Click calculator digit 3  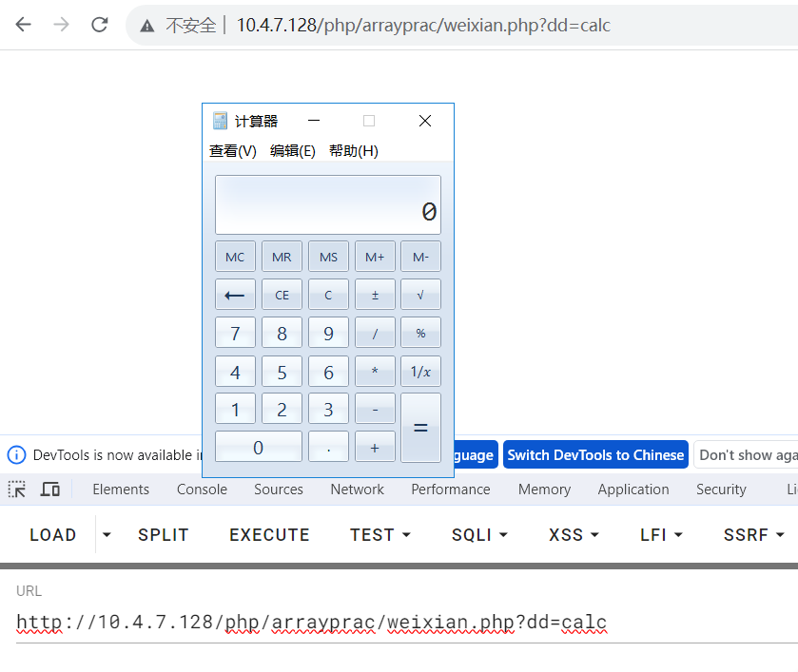328,409
